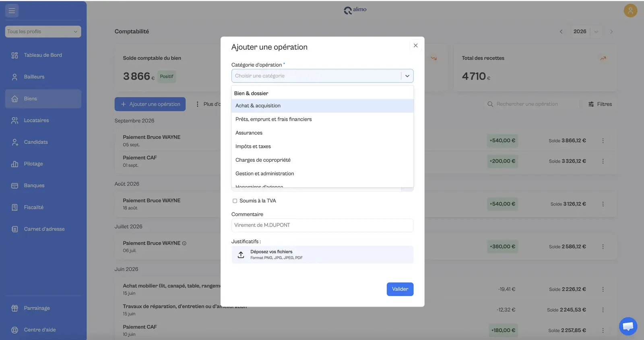644x340 pixels.
Task: Go to Bailleurs section
Action: (43, 77)
